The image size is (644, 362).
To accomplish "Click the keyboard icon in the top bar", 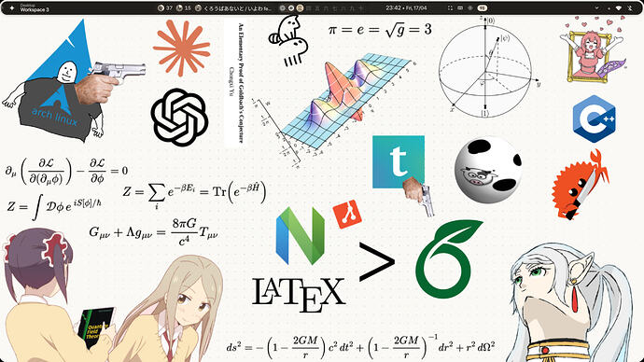I will click(x=460, y=7).
